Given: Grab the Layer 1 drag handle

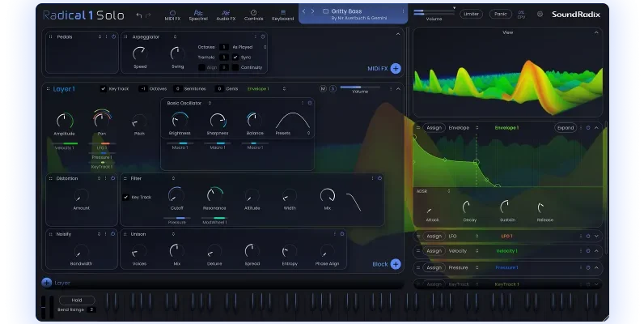Looking at the screenshot, I should coord(48,89).
